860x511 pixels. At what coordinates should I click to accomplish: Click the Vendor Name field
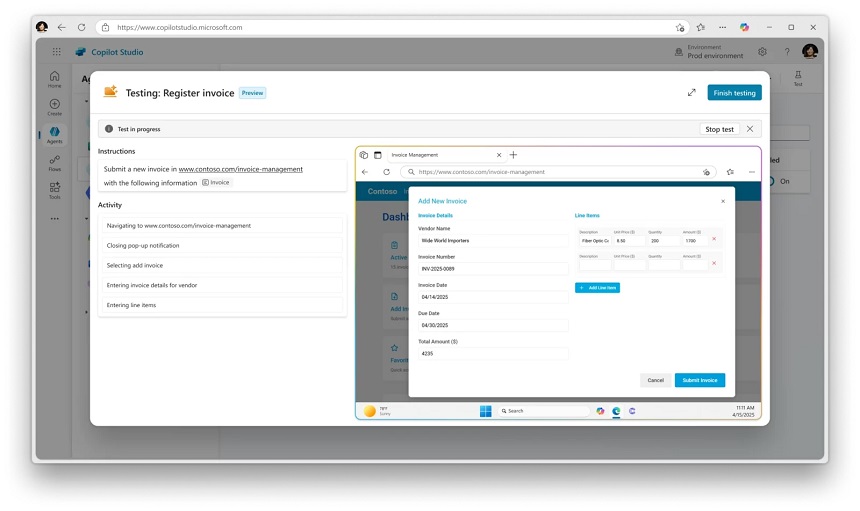point(493,241)
